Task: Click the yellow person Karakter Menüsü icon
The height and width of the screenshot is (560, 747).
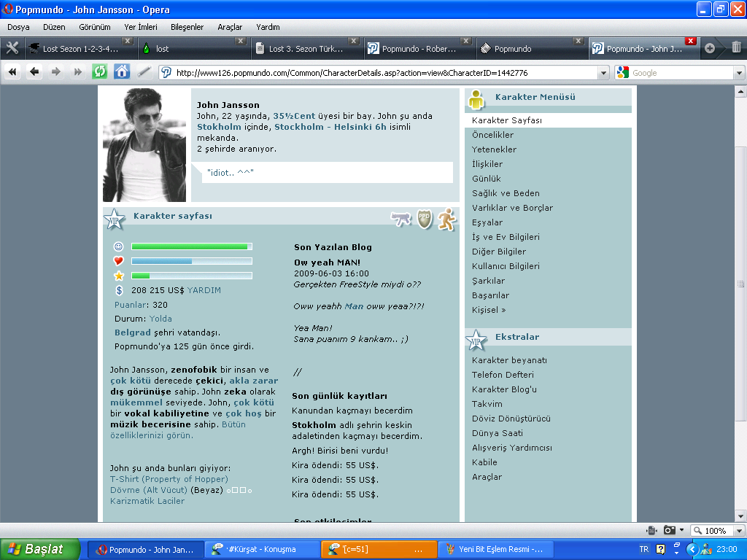Action: coord(476,100)
